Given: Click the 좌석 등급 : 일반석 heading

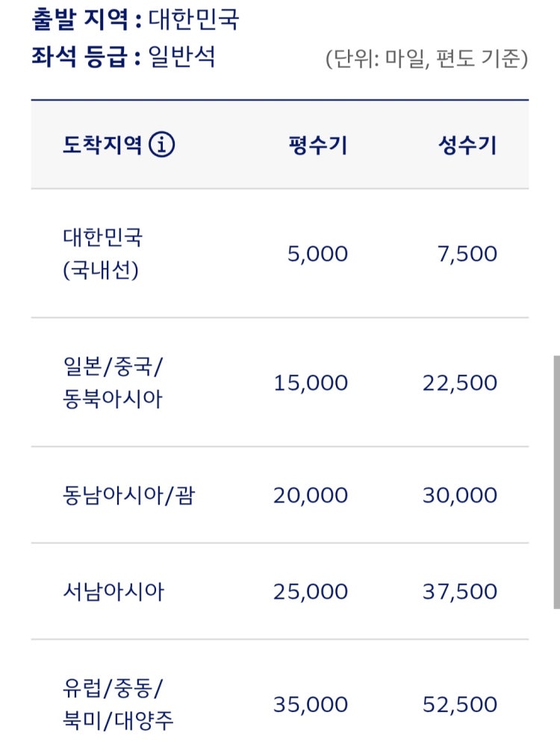Looking at the screenshot, I should click(123, 57).
